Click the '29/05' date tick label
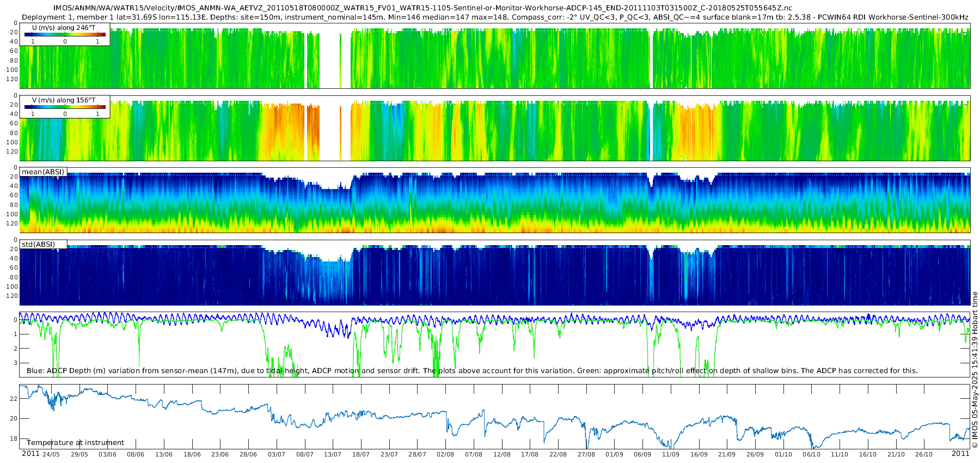 [79, 454]
